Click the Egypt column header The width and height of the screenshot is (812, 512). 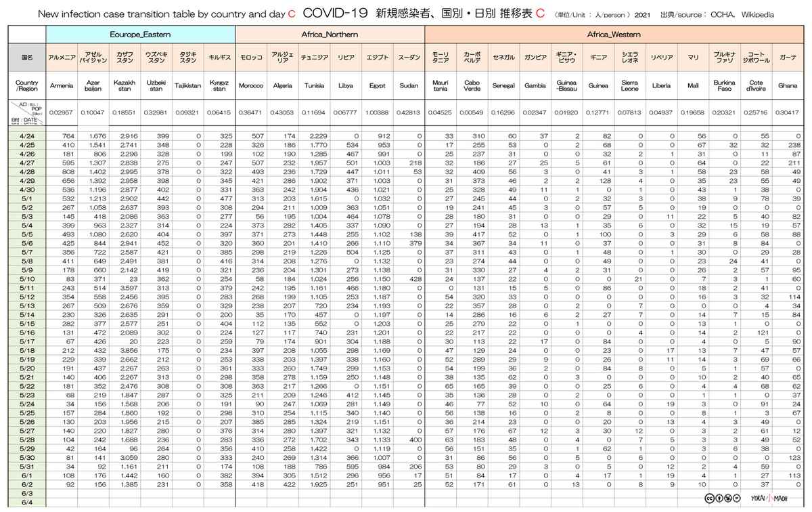click(378, 86)
